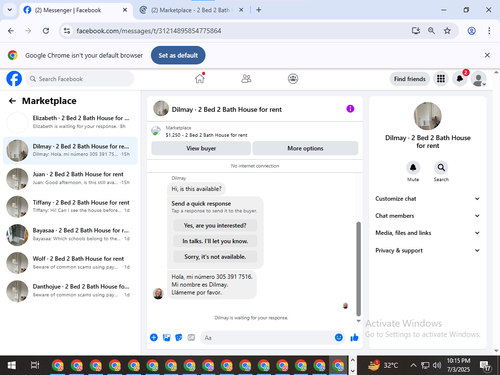Choose a sticker from the composer
500x375 pixels.
point(179,337)
